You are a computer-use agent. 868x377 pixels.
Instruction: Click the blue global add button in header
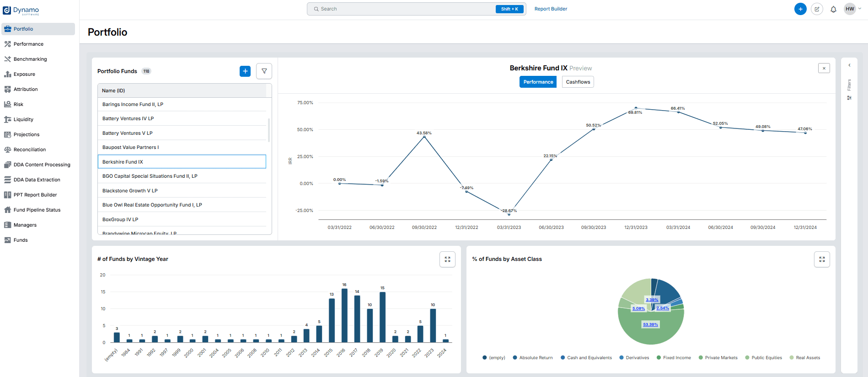pos(800,9)
